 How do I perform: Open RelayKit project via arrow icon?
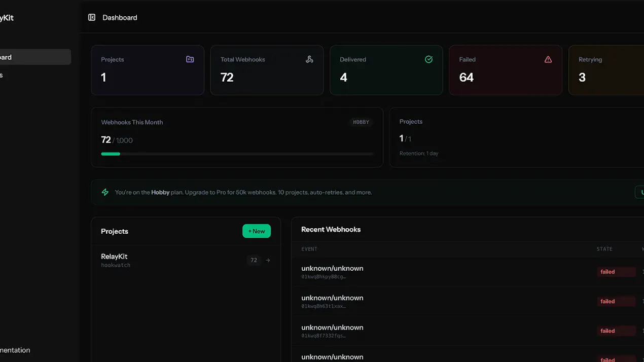coord(268,260)
